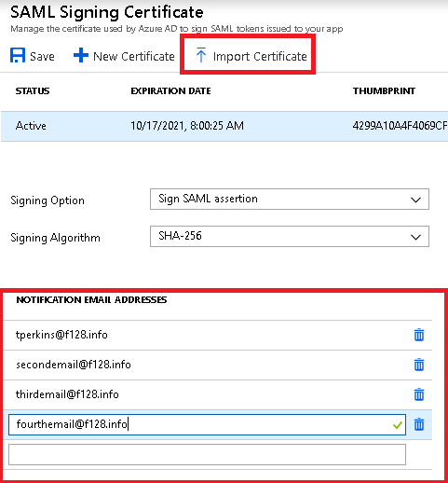
Task: Click the fourthemail@f128.info input field
Action: (207, 424)
